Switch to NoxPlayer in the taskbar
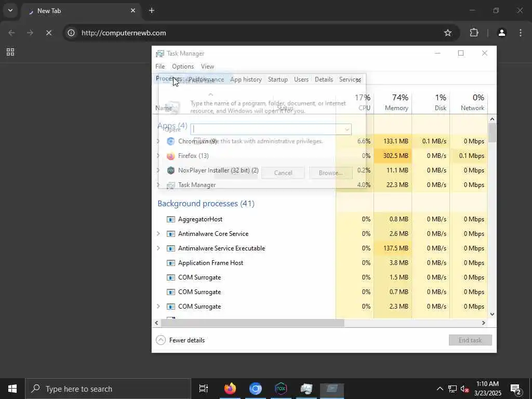The width and height of the screenshot is (532, 399). 281,389
